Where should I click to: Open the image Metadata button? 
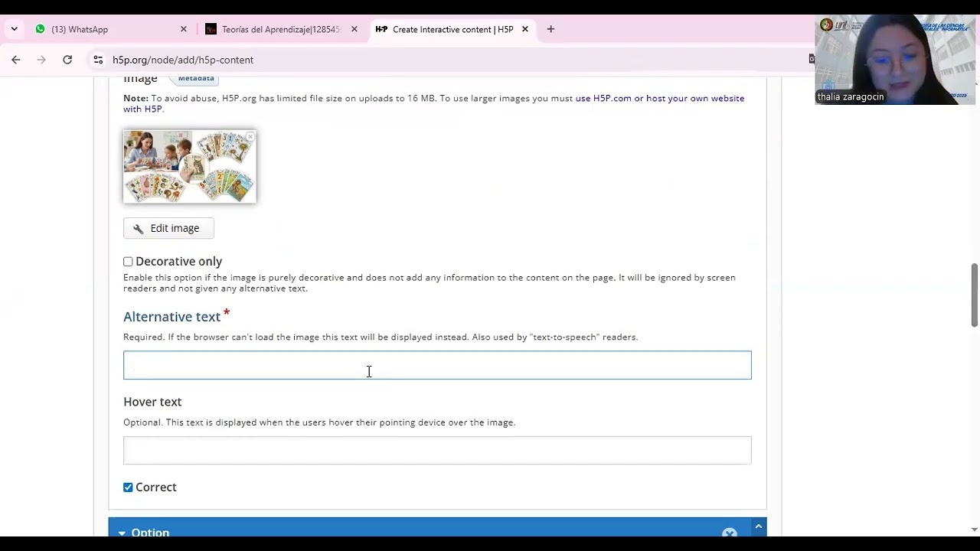[x=196, y=78]
